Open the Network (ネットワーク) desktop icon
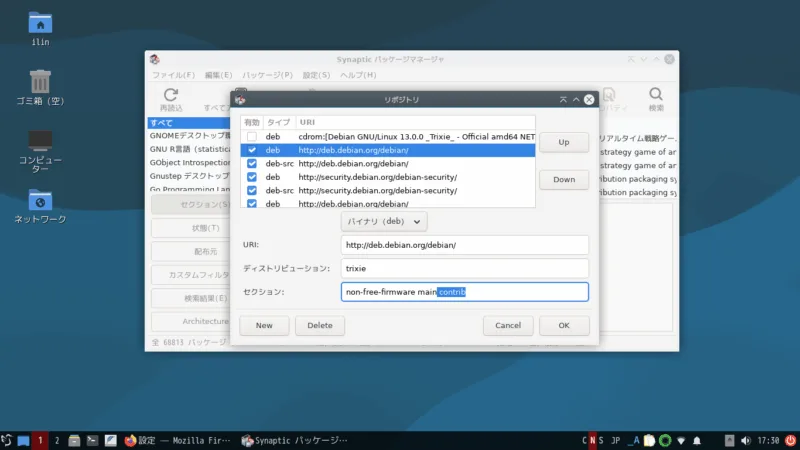The width and height of the screenshot is (800, 450). (40, 200)
